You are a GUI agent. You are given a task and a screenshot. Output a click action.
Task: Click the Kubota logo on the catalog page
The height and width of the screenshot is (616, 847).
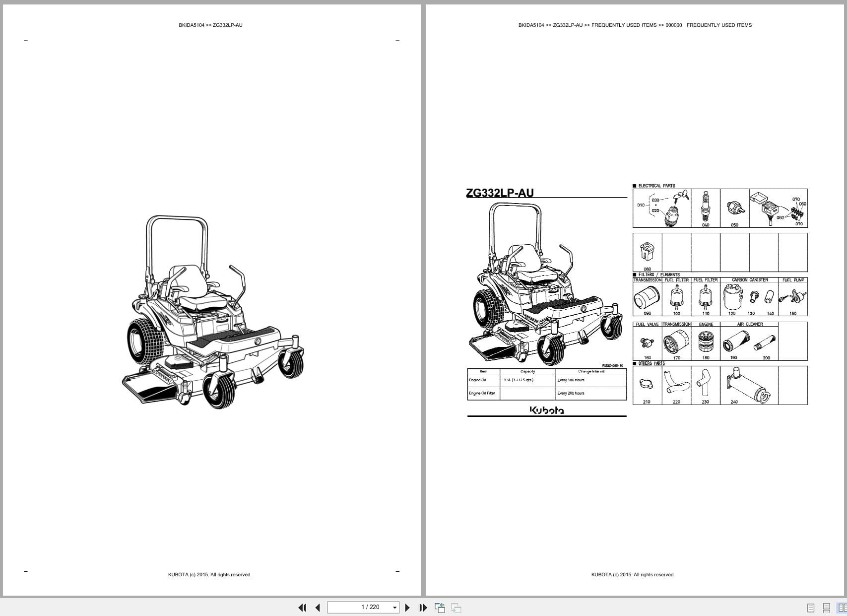pos(546,411)
